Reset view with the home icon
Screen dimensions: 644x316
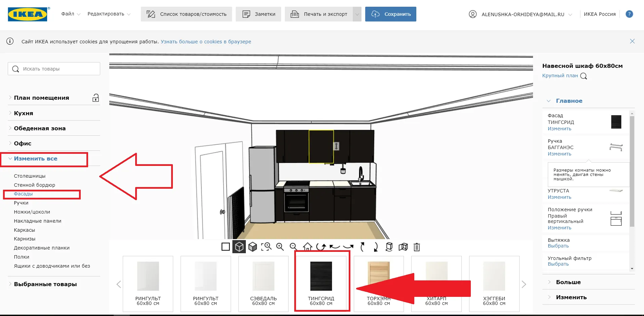pos(307,247)
